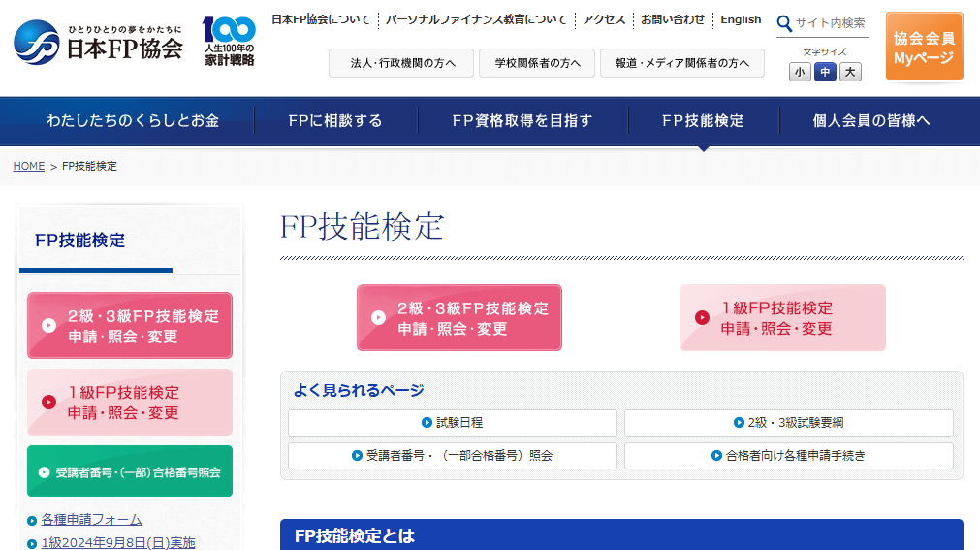Open the お問い合わせ link

(673, 20)
